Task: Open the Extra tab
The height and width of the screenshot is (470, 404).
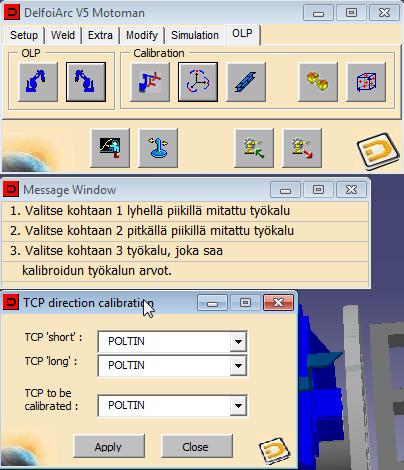Action: click(x=100, y=35)
